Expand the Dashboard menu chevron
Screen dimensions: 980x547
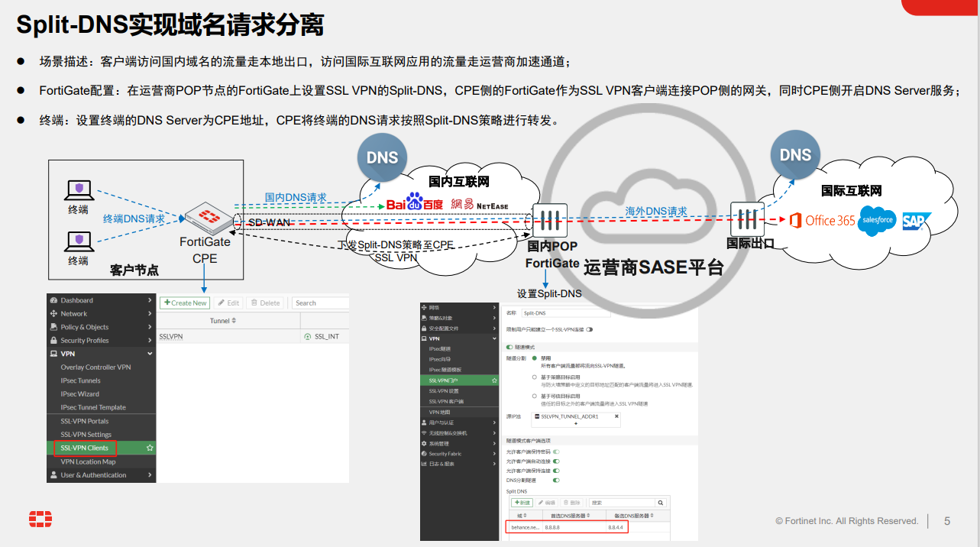[x=150, y=300]
